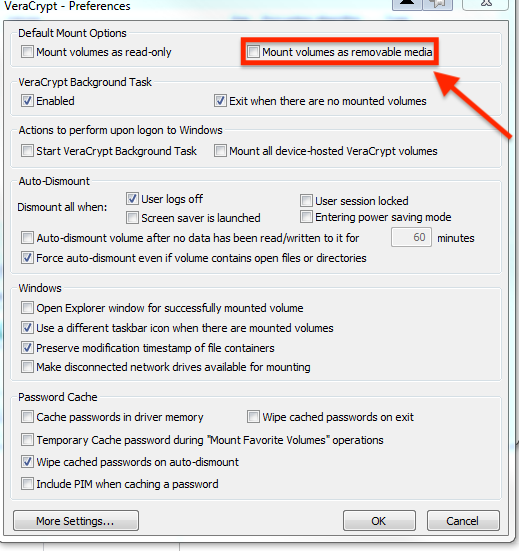Check Mount all device-hosted VeraCrypt volumes
Image resolution: width=519 pixels, height=551 pixels.
[220, 151]
